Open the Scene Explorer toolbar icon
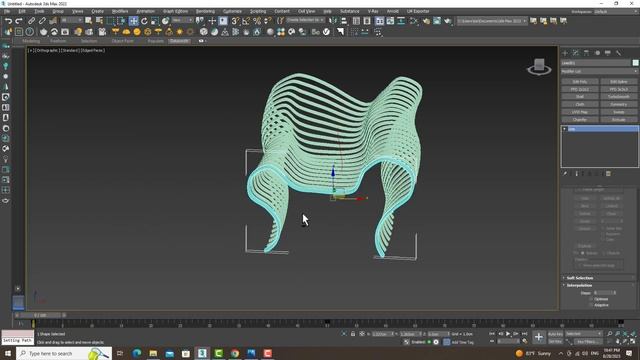The image size is (640, 360). point(356,21)
